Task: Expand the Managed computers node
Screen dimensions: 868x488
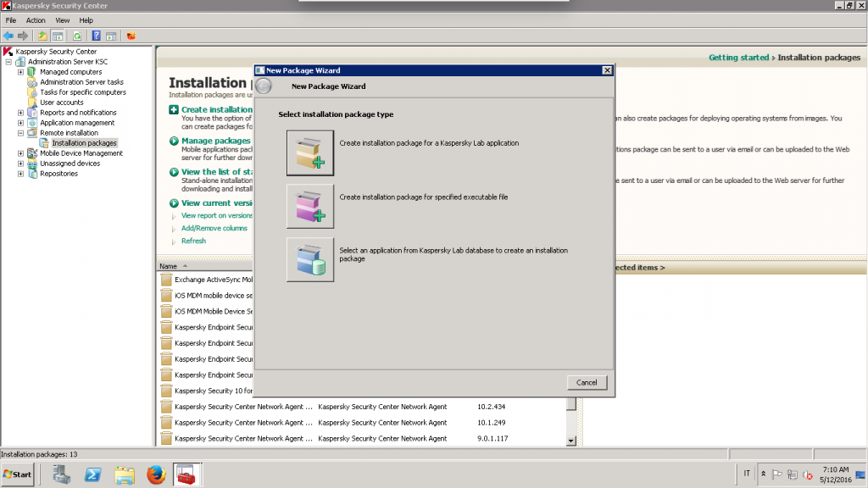Action: [x=20, y=72]
